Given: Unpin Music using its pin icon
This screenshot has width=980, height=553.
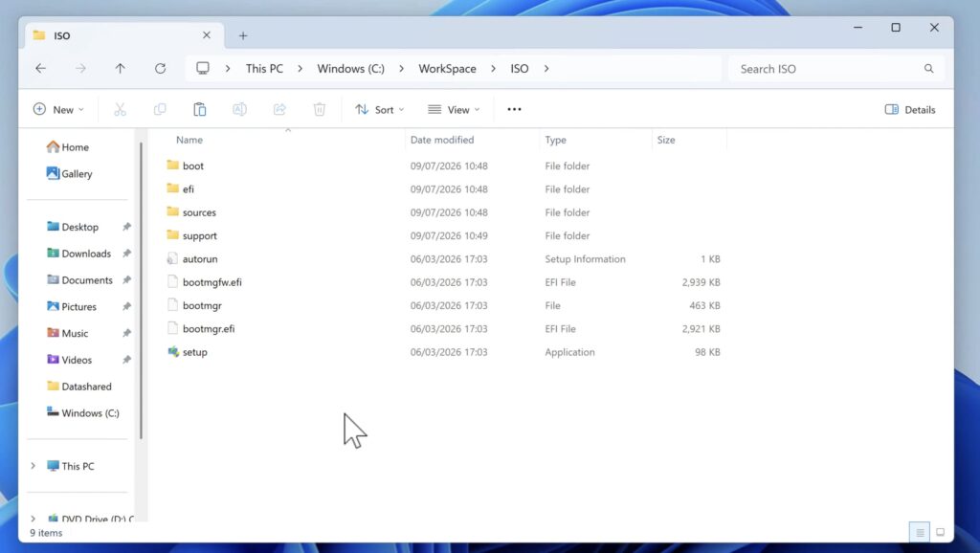Looking at the screenshot, I should pyautogui.click(x=127, y=333).
